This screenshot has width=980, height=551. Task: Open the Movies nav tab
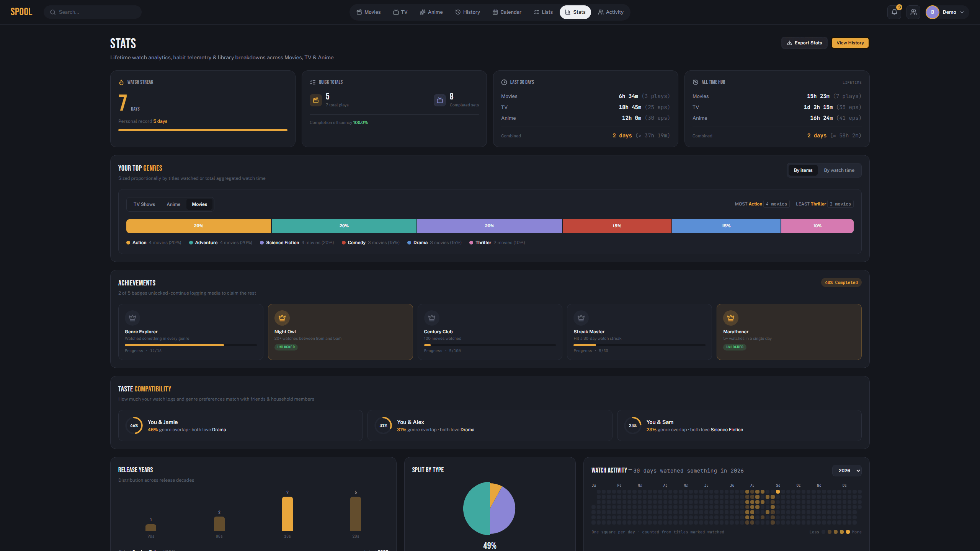(368, 12)
